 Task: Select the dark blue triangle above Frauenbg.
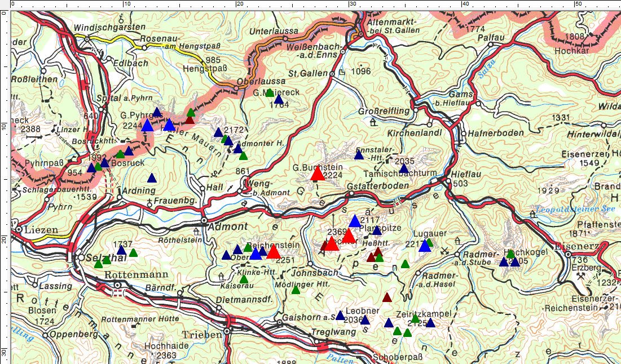[152, 177]
